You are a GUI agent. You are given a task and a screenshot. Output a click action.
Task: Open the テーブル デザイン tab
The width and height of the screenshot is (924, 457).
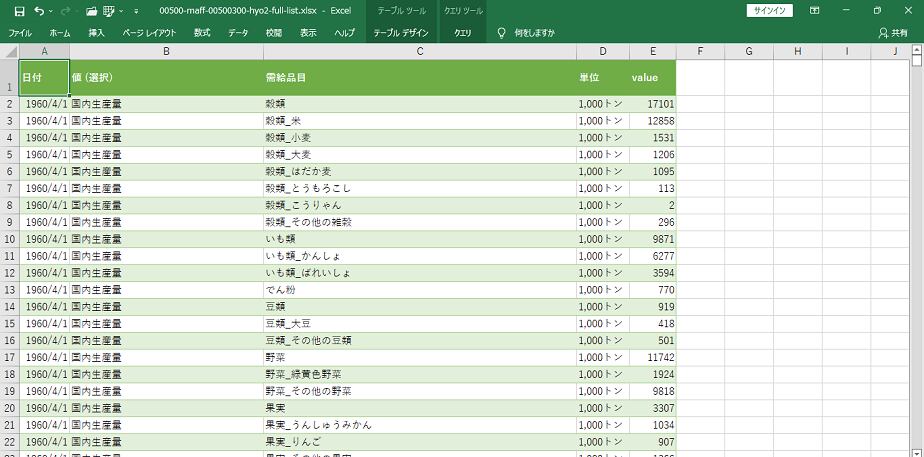click(x=401, y=33)
